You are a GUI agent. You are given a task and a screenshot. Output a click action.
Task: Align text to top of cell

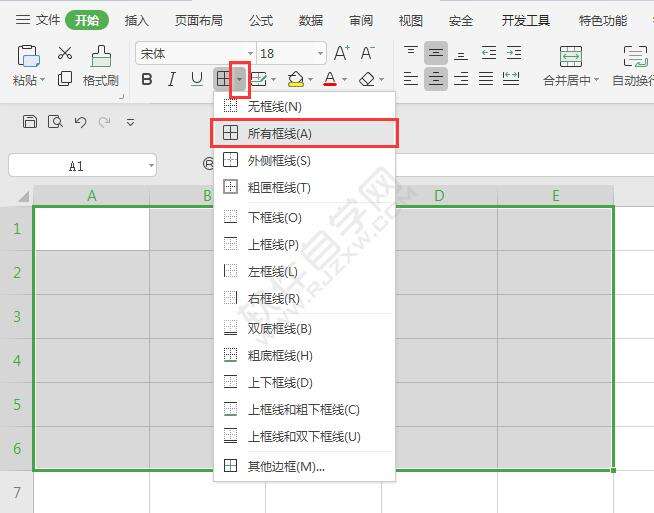[x=411, y=53]
